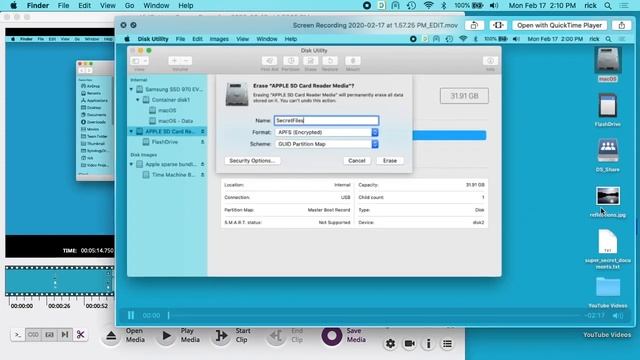Open the Help menu in top menu bar
The height and width of the screenshot is (360, 640).
point(186,6)
